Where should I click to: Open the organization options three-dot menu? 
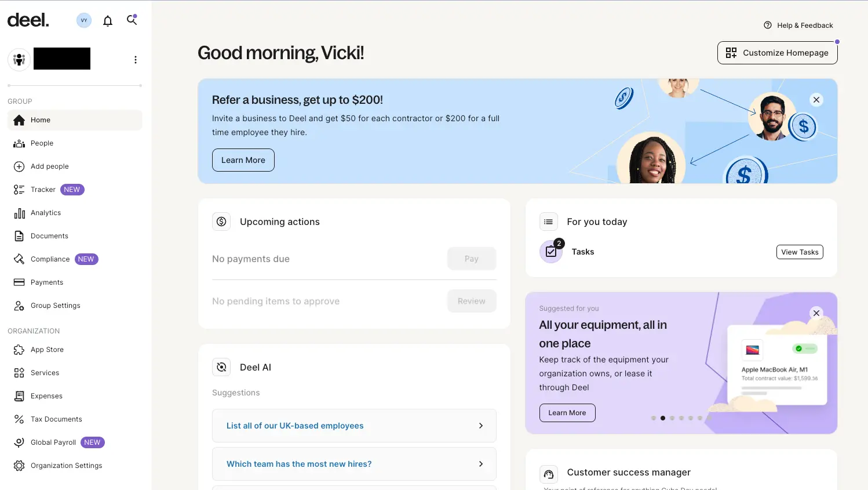click(x=136, y=59)
